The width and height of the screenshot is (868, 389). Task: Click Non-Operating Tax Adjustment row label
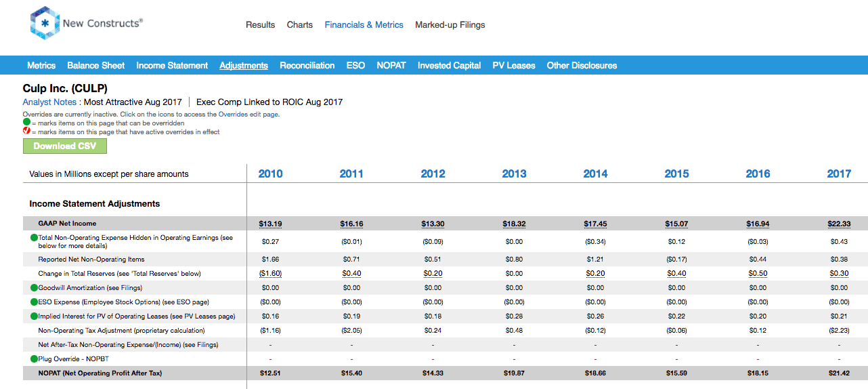coord(121,331)
